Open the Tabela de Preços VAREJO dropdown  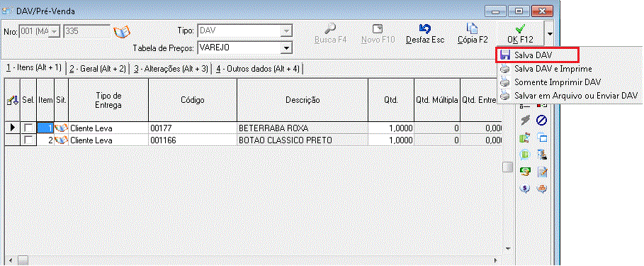tap(286, 48)
